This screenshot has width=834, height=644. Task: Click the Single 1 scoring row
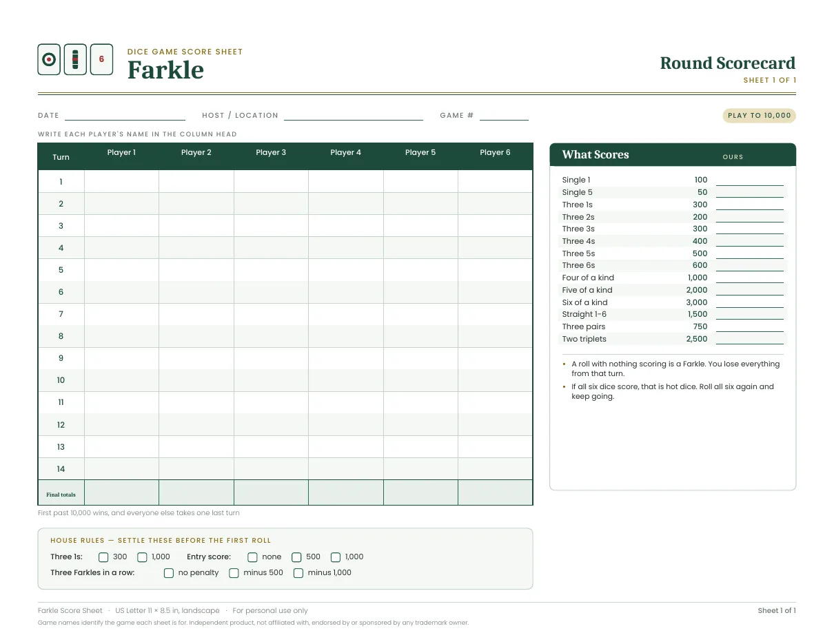coord(673,180)
